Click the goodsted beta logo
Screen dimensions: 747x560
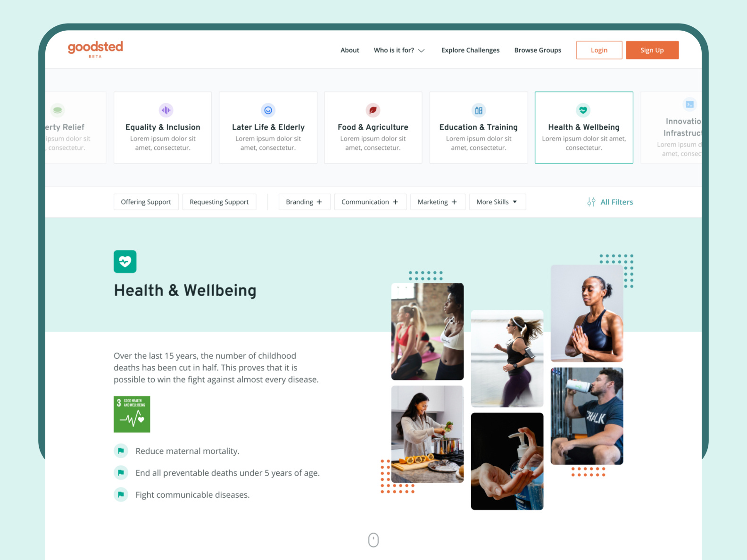pos(95,49)
